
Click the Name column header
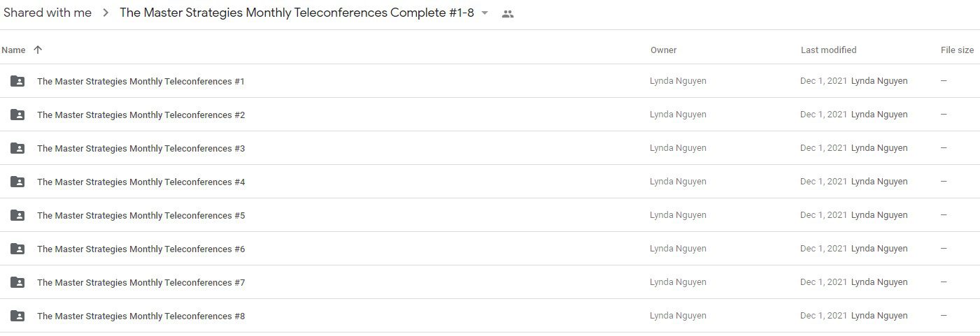click(x=13, y=50)
